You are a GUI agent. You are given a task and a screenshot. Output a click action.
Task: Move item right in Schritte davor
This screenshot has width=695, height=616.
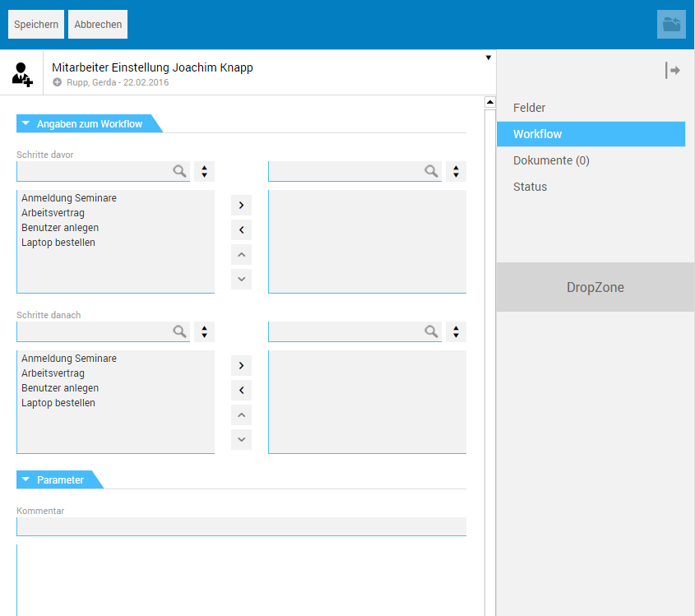tap(241, 205)
